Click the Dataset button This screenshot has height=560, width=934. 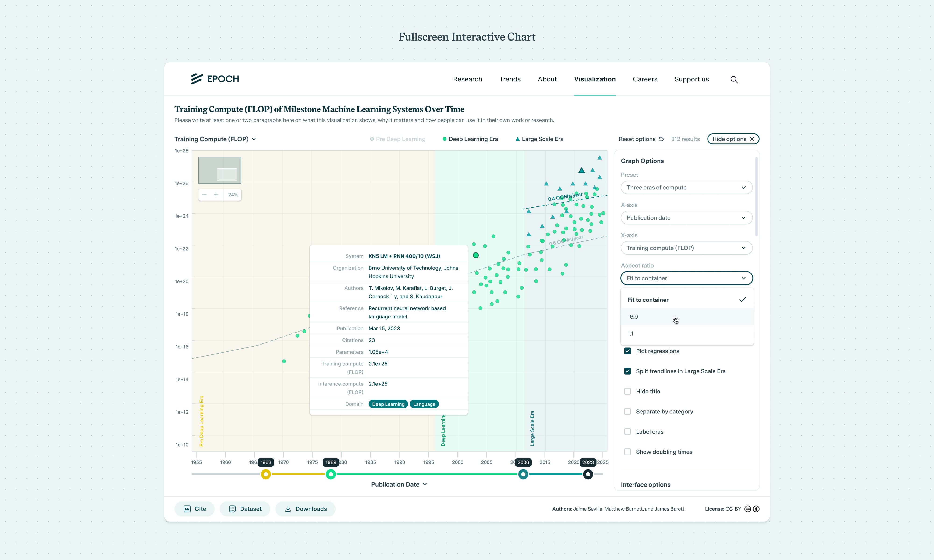[x=245, y=509]
